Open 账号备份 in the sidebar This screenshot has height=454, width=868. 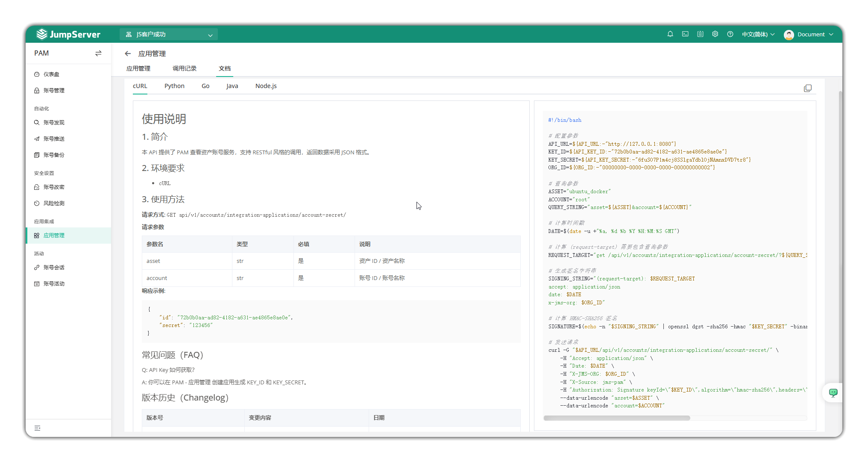point(68,155)
